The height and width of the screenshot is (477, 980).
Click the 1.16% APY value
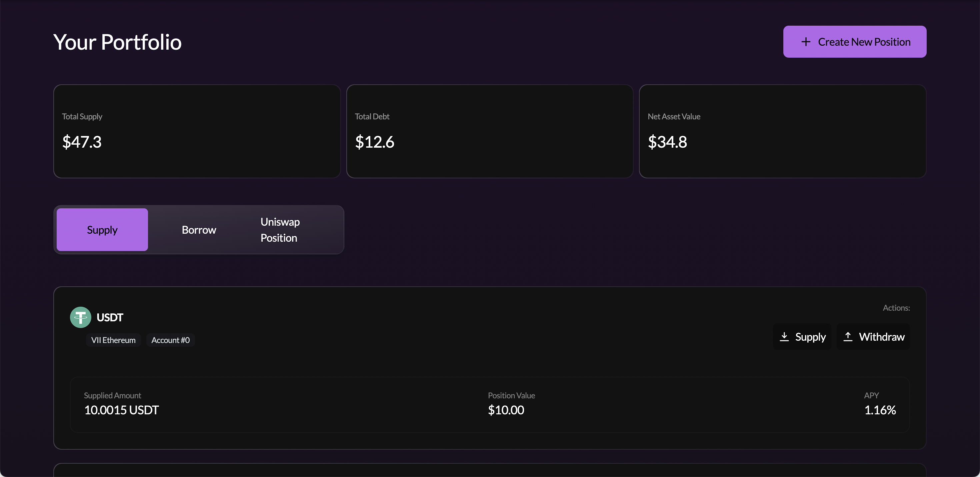pos(880,410)
